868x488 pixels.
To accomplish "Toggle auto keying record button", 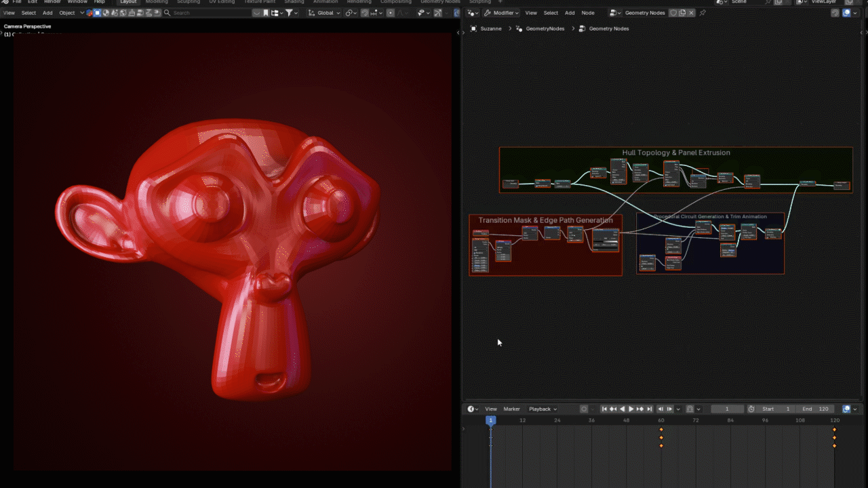I will pyautogui.click(x=584, y=409).
